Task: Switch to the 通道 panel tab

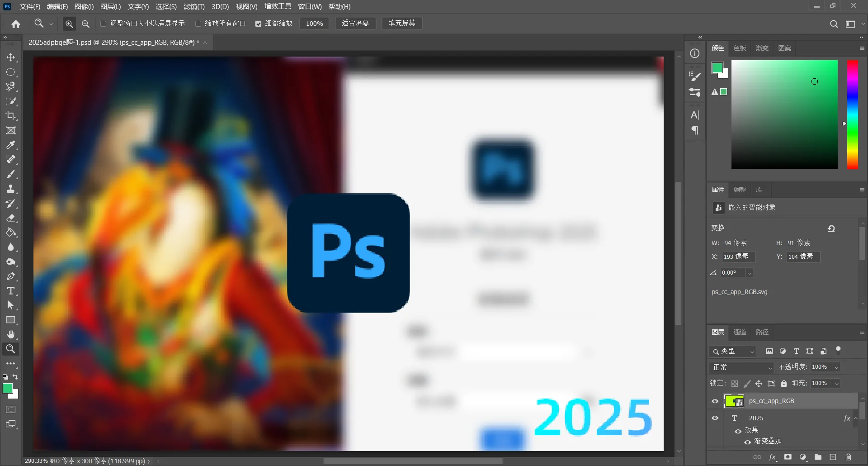Action: (x=740, y=332)
